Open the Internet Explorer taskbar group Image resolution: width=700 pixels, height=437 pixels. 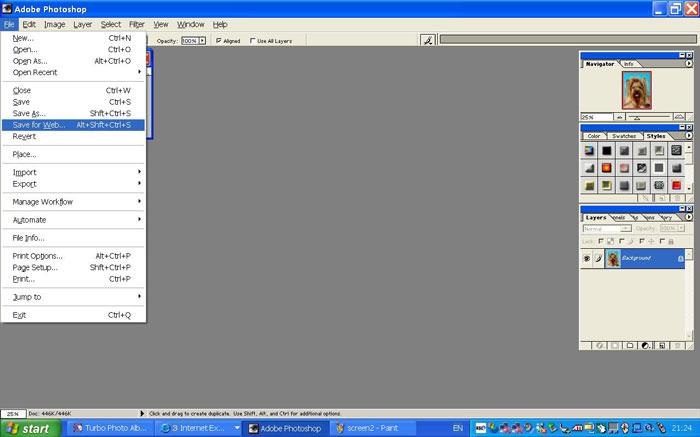coord(199,428)
